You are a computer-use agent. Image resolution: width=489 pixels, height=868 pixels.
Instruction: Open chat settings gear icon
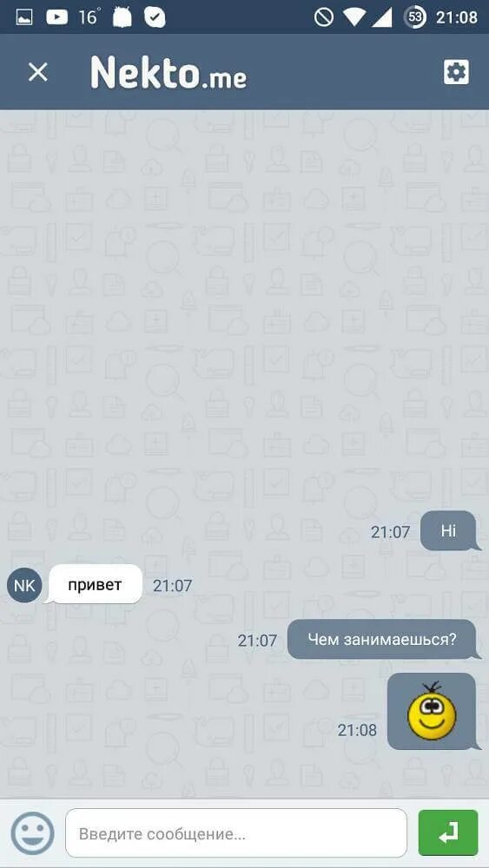pos(456,72)
